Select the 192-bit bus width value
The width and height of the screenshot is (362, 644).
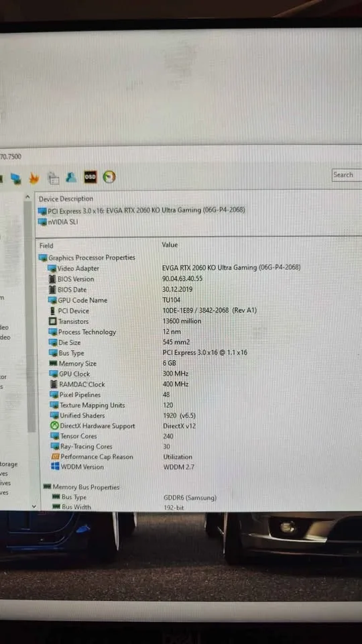coord(174,508)
